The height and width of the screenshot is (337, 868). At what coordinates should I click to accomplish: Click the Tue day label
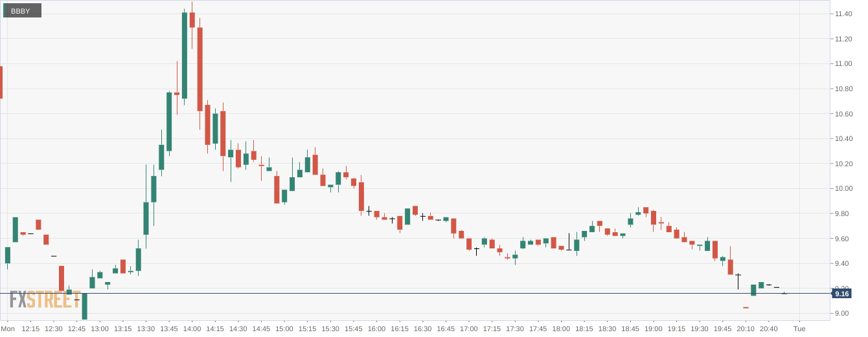(799, 329)
